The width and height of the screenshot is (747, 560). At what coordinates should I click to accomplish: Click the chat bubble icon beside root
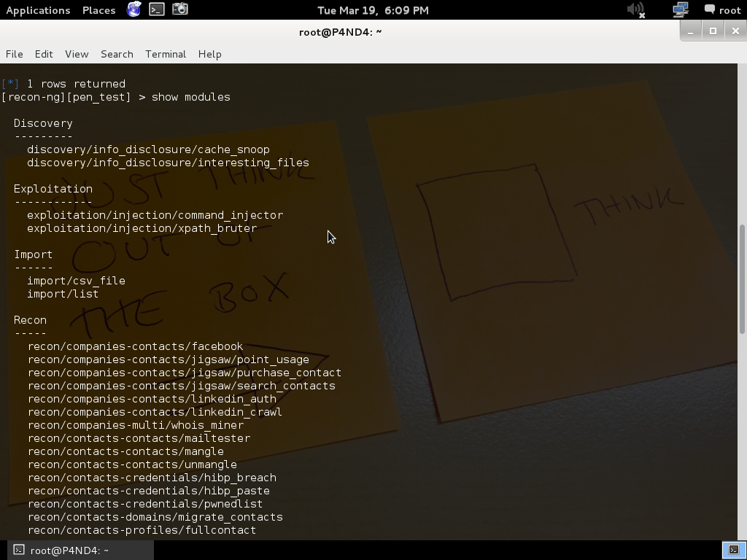(709, 9)
